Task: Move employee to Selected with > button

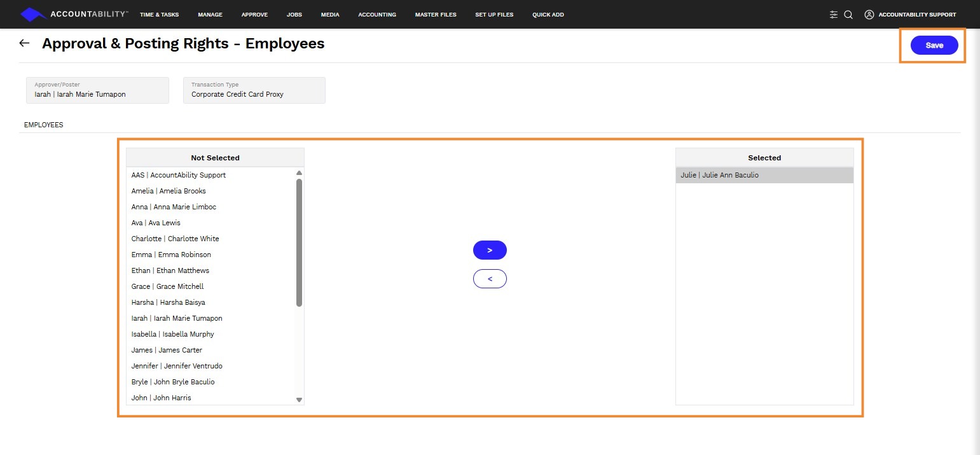Action: tap(490, 250)
